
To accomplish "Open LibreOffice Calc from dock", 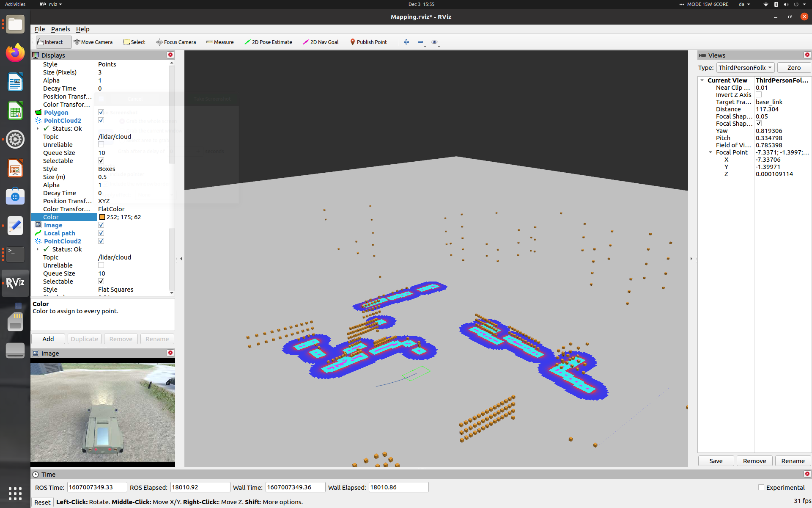I will click(x=15, y=111).
